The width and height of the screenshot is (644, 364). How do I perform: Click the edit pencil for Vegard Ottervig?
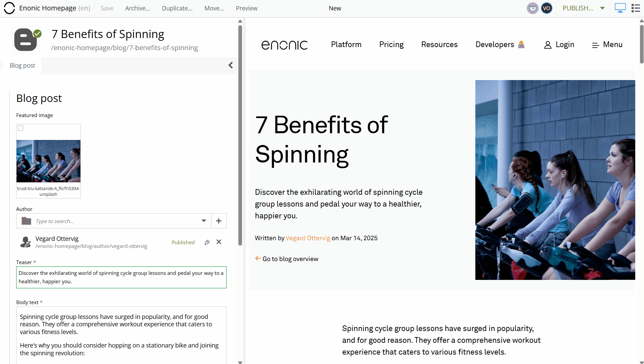tap(207, 242)
